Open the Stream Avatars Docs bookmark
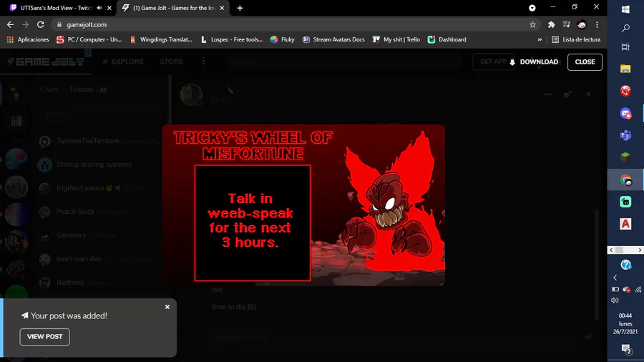 pyautogui.click(x=333, y=39)
